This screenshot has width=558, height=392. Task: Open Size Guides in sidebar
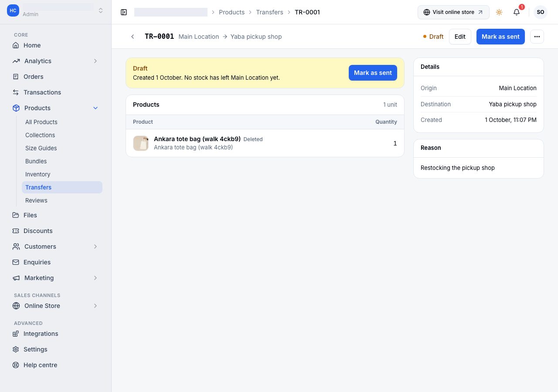[62, 148]
